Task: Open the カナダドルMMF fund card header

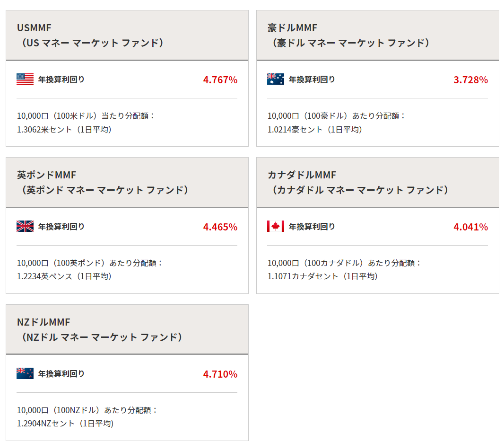Action: pos(377,183)
